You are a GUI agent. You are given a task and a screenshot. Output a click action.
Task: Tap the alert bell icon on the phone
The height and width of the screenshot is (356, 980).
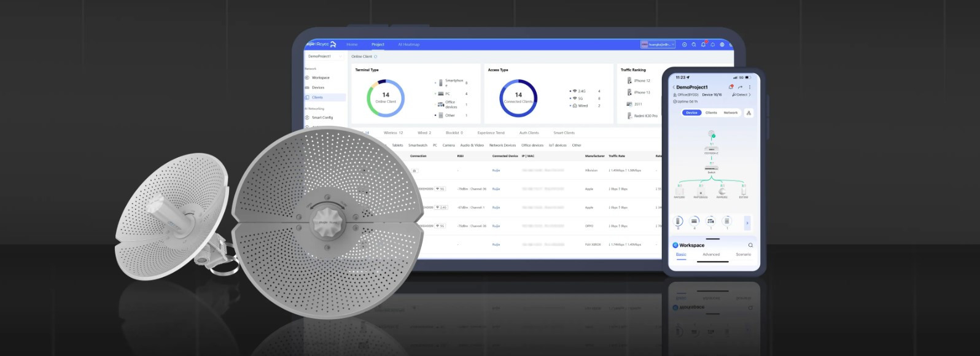click(x=731, y=87)
